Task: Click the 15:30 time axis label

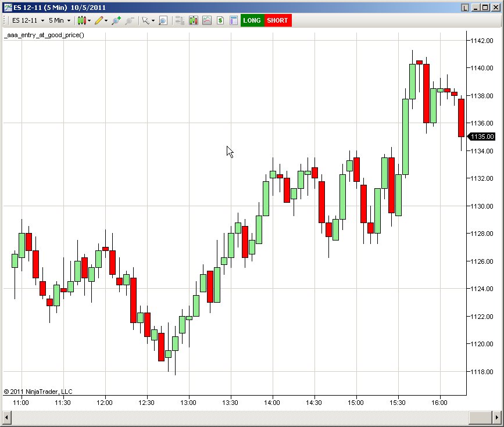Action: (x=398, y=403)
